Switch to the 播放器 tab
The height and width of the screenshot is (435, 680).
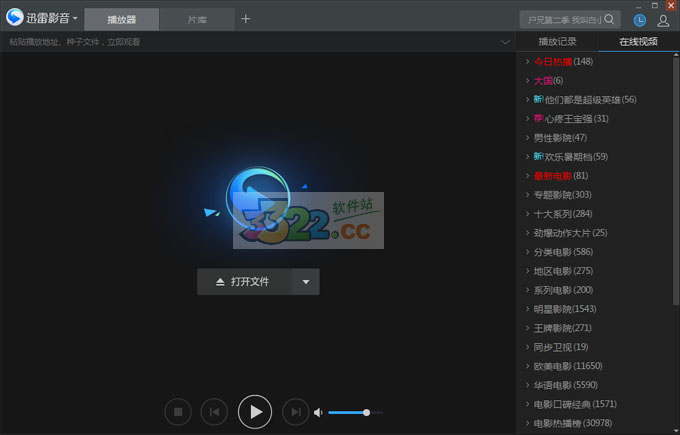point(121,20)
